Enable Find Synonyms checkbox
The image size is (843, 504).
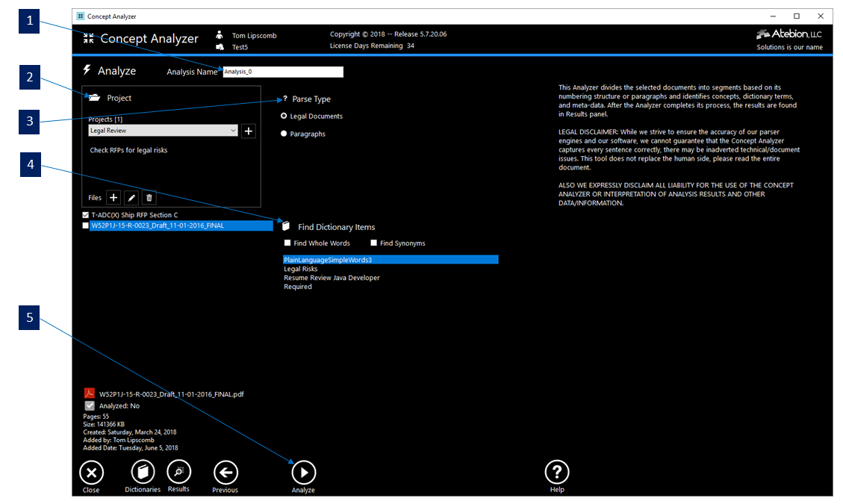(x=373, y=243)
